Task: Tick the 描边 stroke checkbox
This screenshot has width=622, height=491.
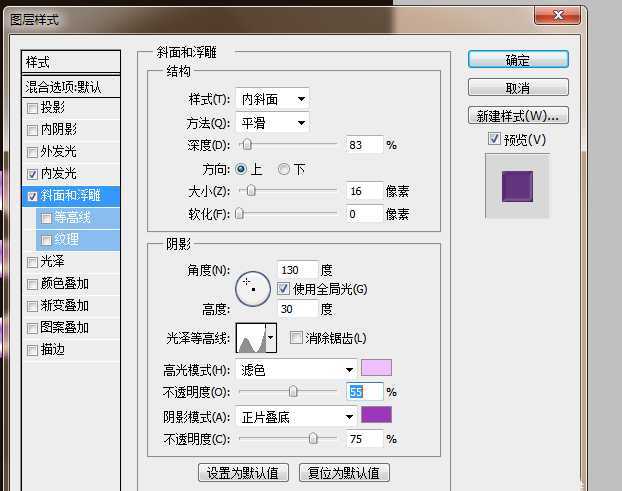Action: pos(32,350)
